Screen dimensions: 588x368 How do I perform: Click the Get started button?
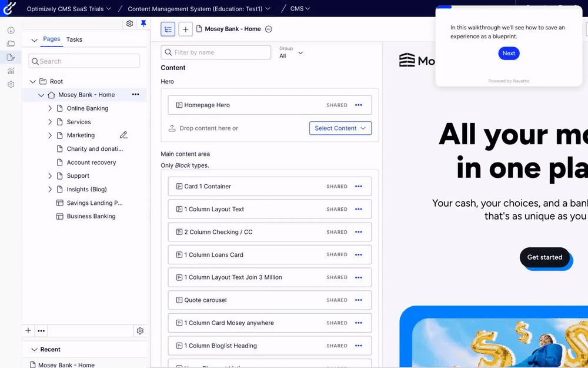point(544,257)
